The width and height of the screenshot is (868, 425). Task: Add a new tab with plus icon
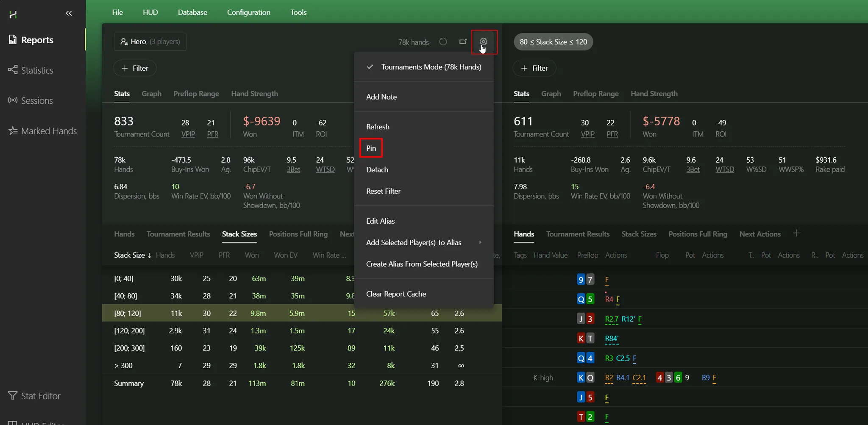(x=796, y=233)
